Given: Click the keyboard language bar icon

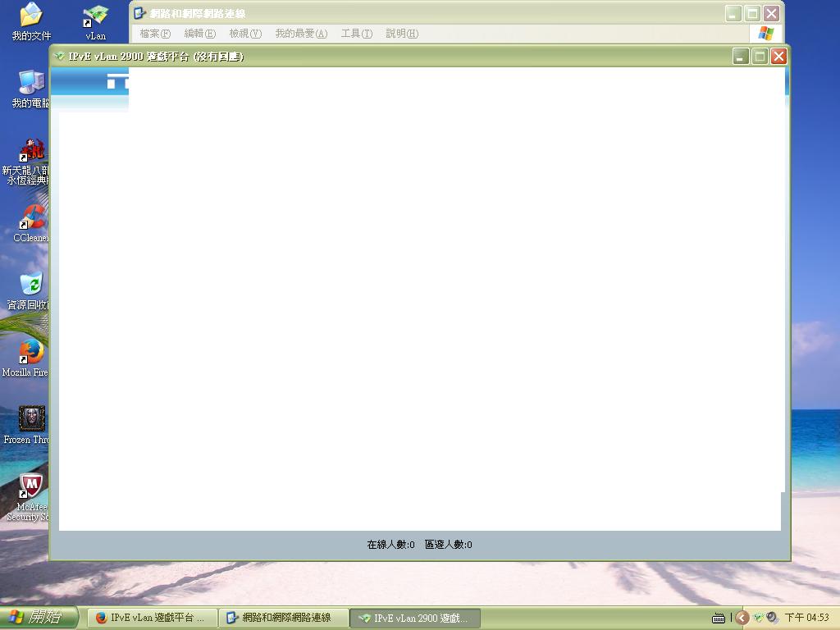Looking at the screenshot, I should pos(719,619).
